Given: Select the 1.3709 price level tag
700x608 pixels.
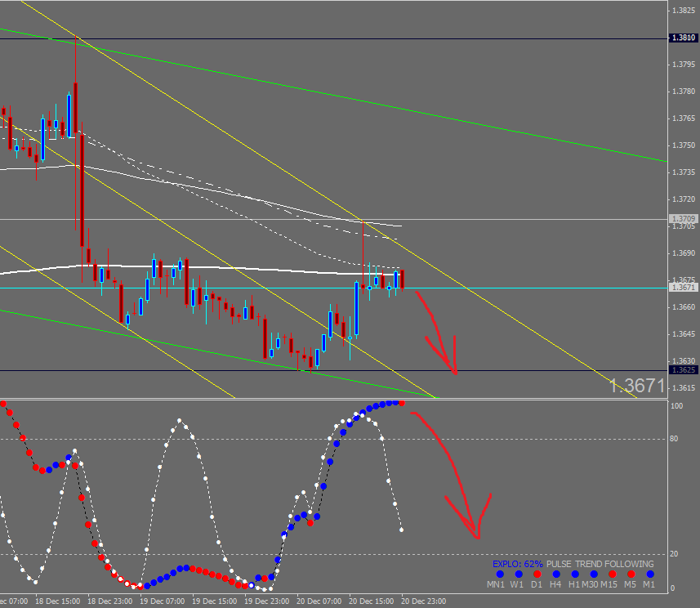Looking at the screenshot, I should click(684, 218).
